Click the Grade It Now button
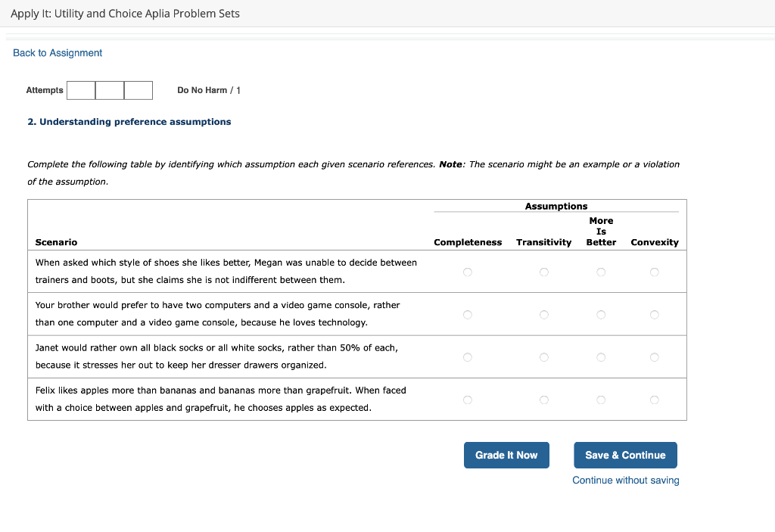 pyautogui.click(x=506, y=455)
